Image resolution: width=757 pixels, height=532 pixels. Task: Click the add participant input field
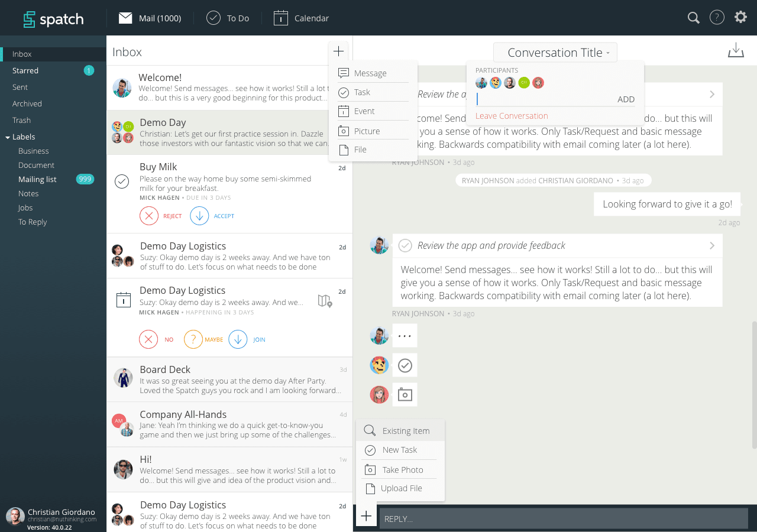(x=544, y=99)
